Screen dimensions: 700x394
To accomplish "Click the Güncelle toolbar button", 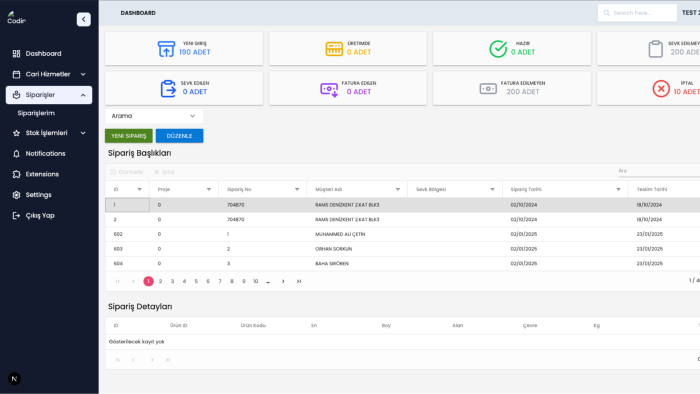I will coord(127,172).
